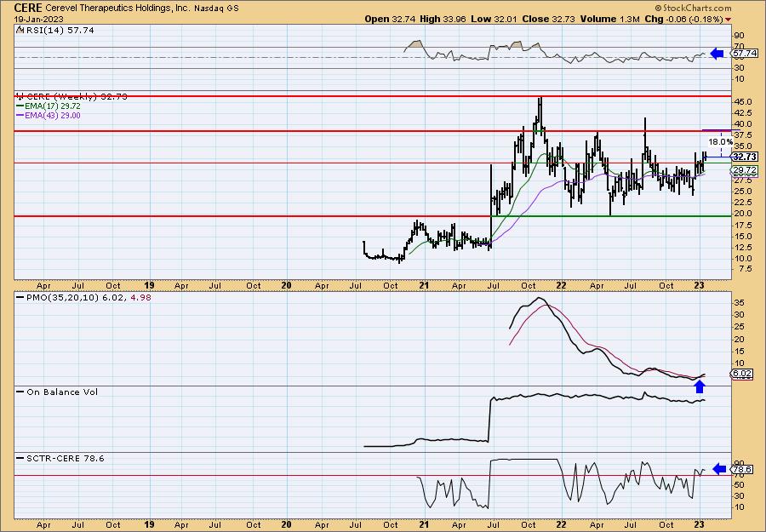The width and height of the screenshot is (766, 532).
Task: Click the RSI 57.74 value tag on right axis
Action: [x=745, y=54]
